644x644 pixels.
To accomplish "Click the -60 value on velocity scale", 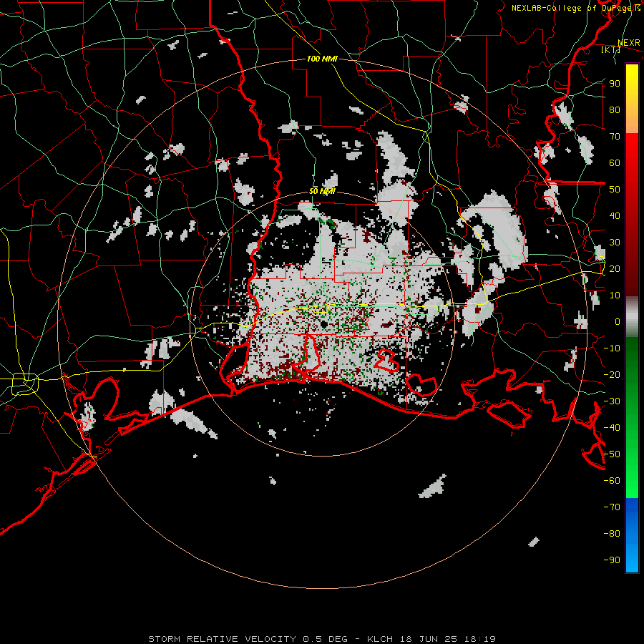I will click(x=612, y=481).
